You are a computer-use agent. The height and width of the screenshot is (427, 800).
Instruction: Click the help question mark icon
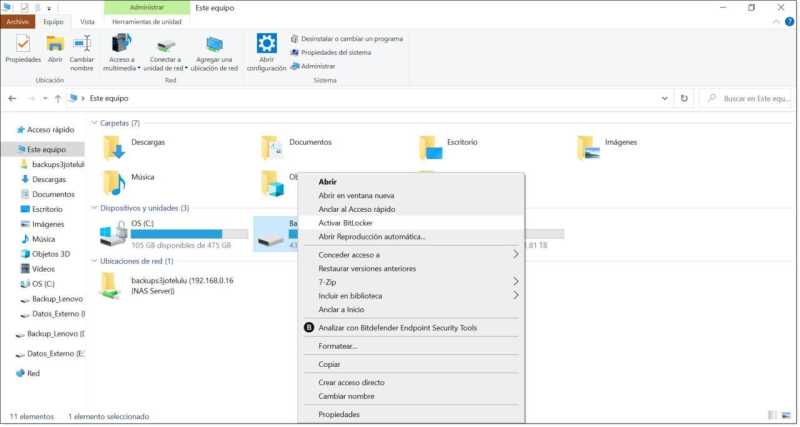click(x=789, y=22)
